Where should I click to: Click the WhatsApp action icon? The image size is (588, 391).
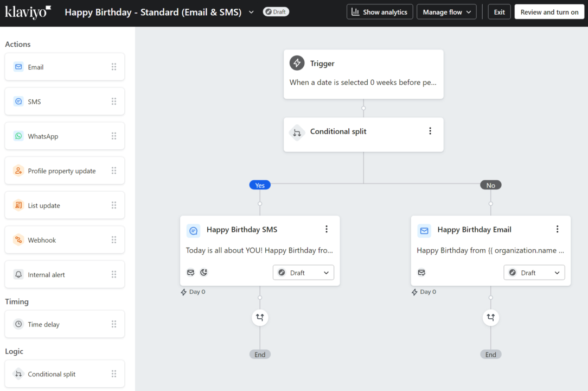pyautogui.click(x=19, y=136)
